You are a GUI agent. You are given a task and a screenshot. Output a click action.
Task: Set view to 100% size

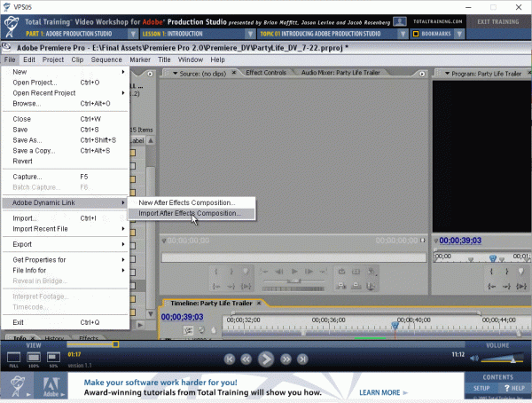coord(34,358)
